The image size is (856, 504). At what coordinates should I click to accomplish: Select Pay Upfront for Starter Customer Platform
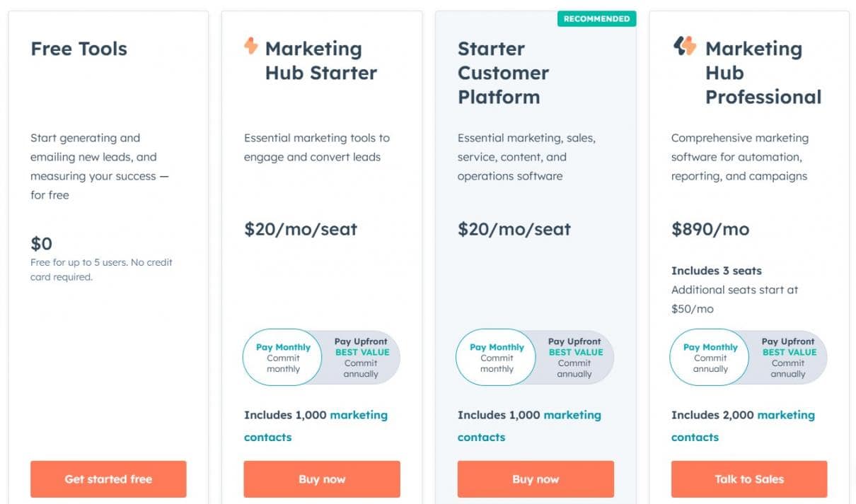574,357
